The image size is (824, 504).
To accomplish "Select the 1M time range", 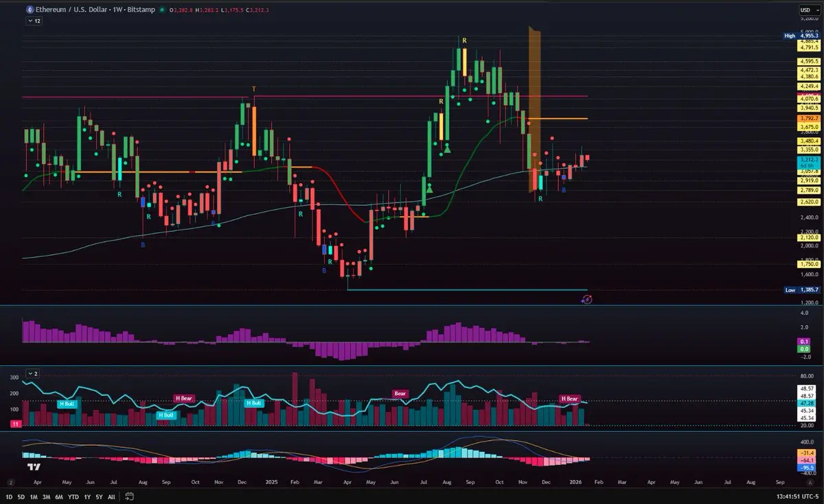I will point(34,496).
